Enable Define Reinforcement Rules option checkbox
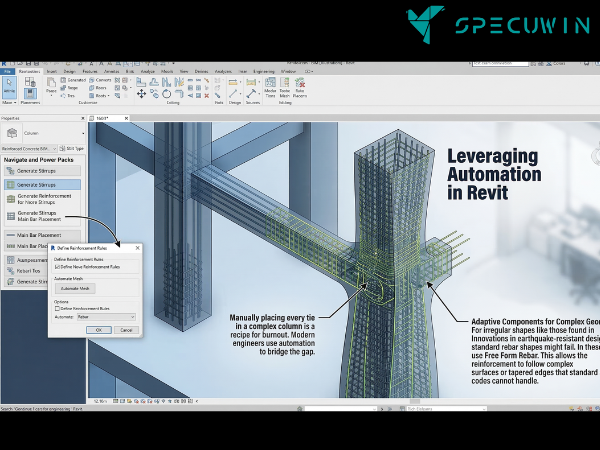 (x=56, y=308)
